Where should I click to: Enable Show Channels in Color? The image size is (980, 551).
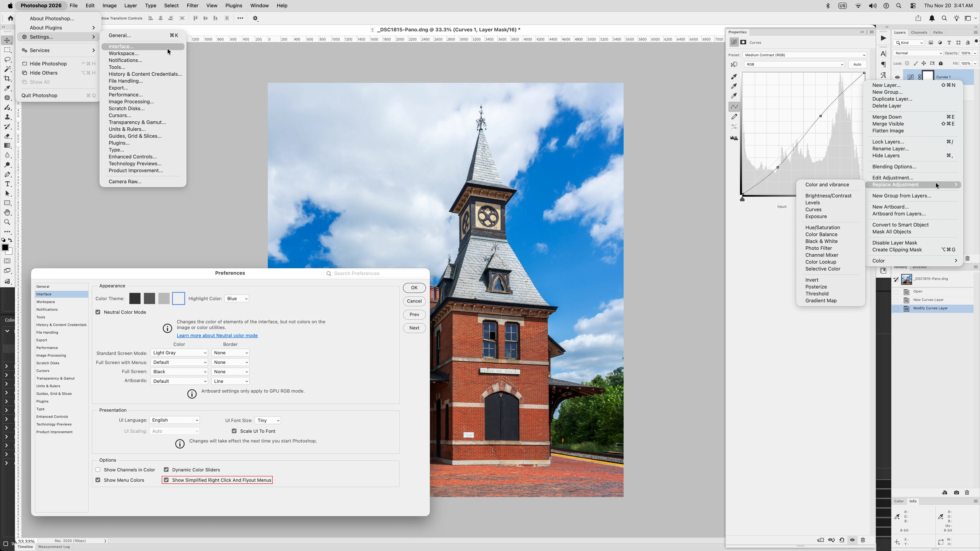coord(98,470)
